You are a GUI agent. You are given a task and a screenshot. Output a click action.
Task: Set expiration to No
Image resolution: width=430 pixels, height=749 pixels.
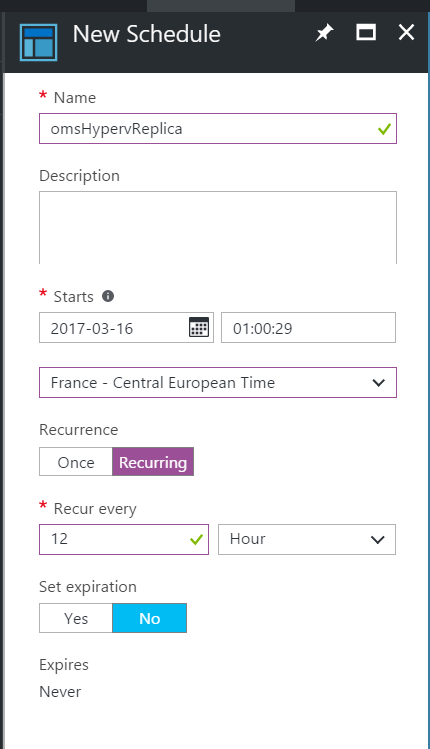(x=150, y=618)
